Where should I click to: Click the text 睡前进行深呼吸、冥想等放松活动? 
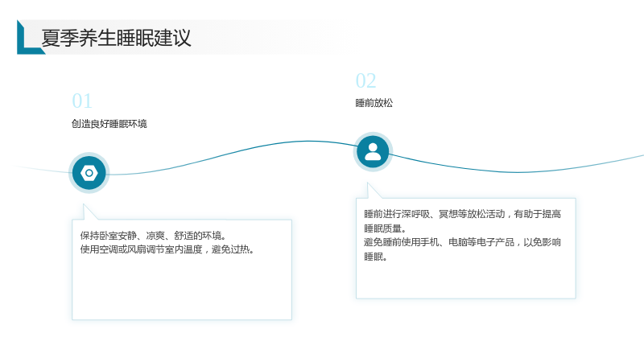[x=434, y=214]
